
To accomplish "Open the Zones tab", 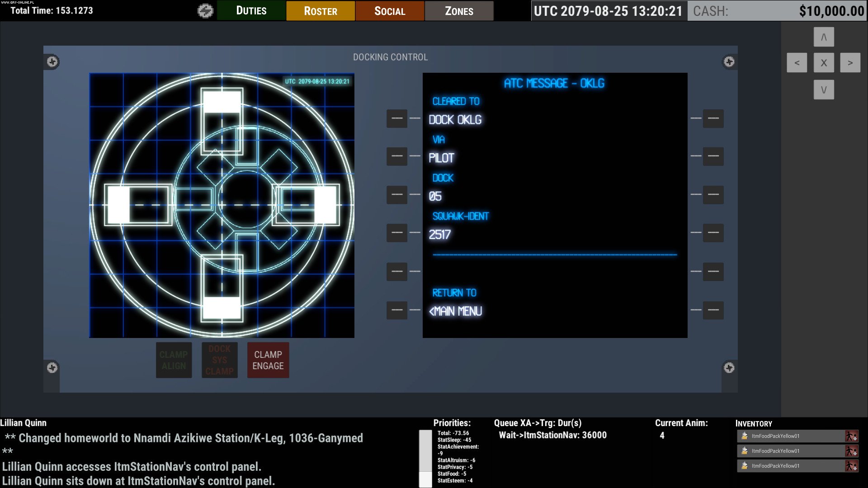I will tap(459, 10).
